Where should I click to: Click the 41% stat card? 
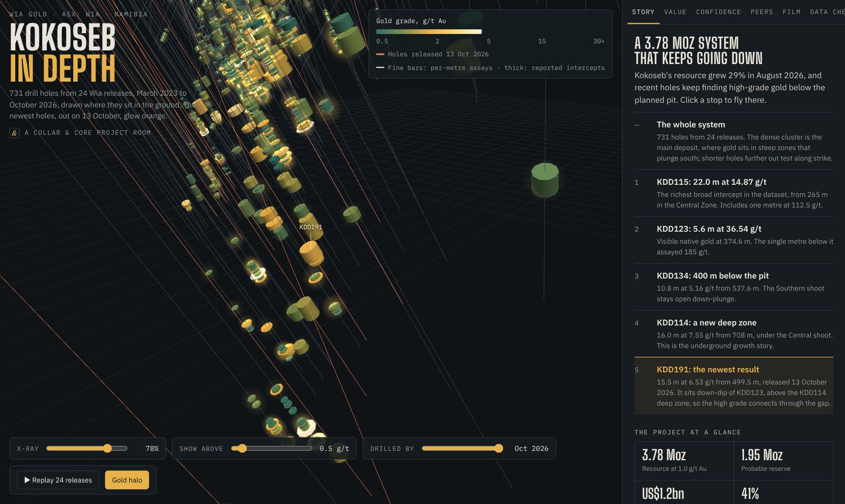coord(783,492)
